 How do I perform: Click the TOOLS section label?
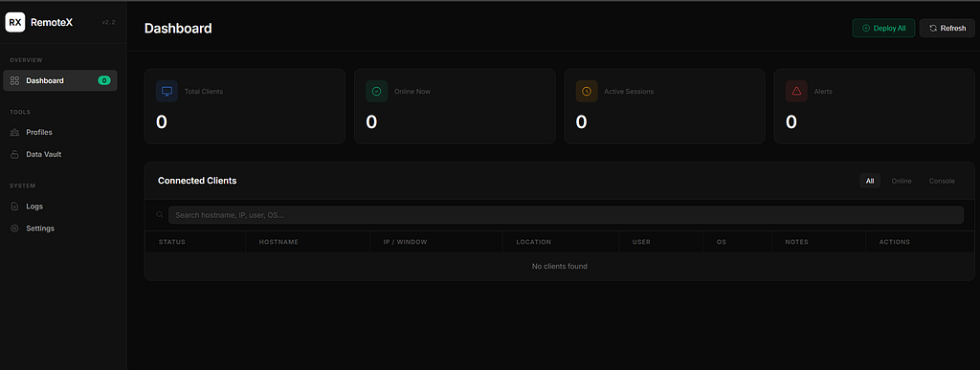[x=20, y=112]
